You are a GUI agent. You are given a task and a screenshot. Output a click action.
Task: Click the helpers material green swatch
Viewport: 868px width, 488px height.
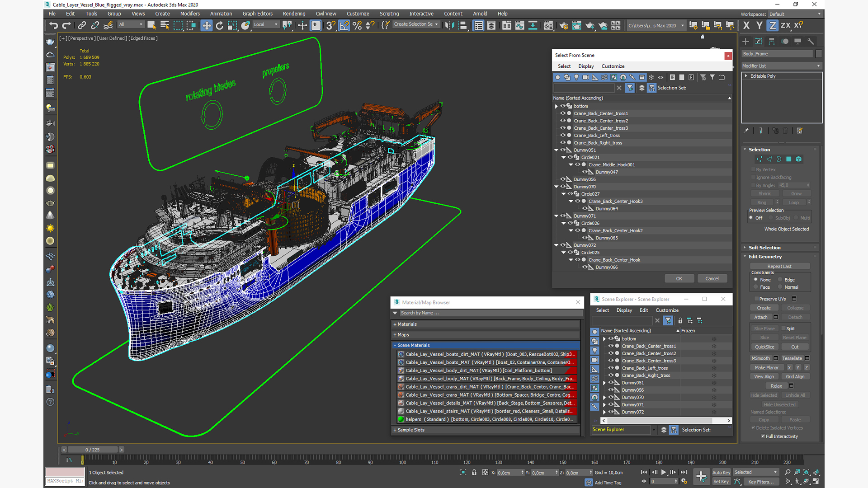pos(401,419)
